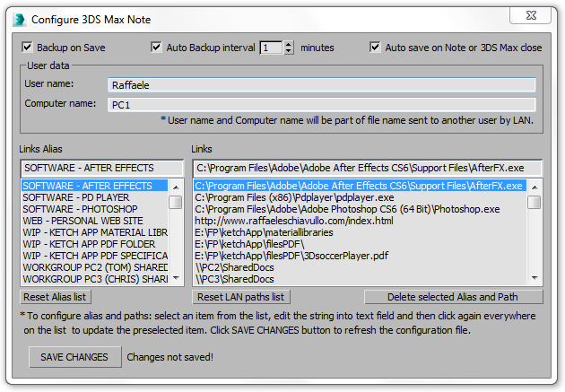Toggle the Auto Backup interval checkbox
This screenshot has height=392, width=565.
(156, 48)
